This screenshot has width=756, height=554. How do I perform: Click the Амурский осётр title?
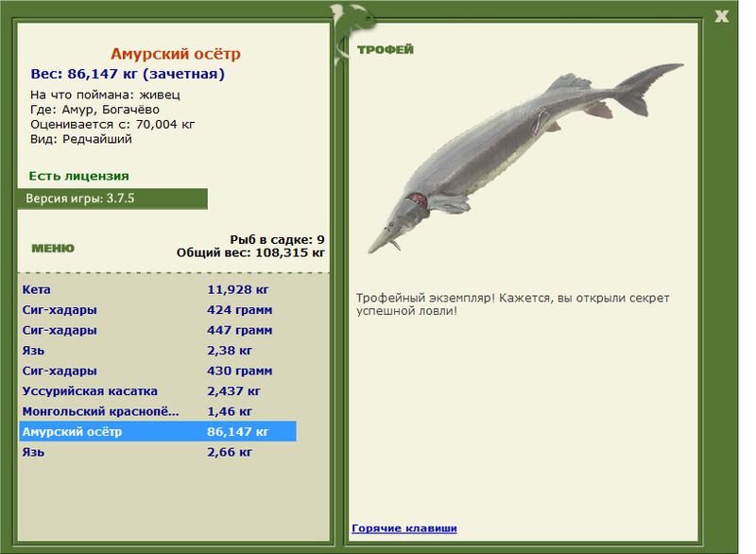tap(176, 54)
